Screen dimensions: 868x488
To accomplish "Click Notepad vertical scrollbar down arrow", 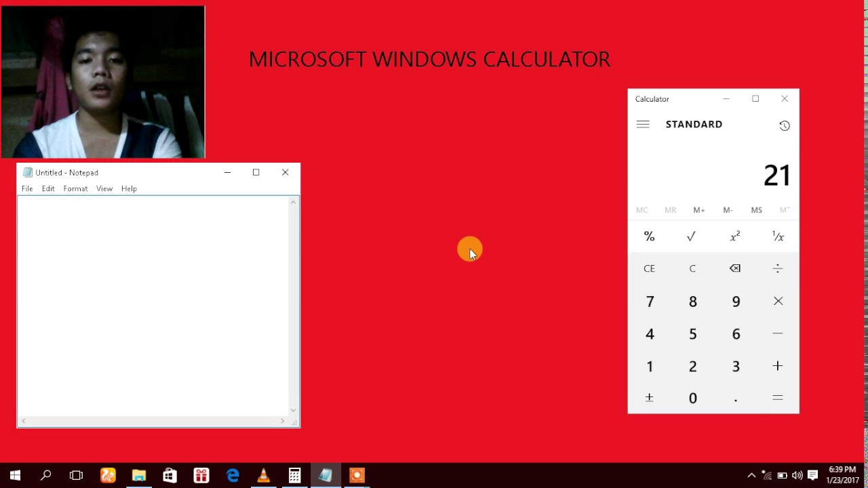I will 294,410.
